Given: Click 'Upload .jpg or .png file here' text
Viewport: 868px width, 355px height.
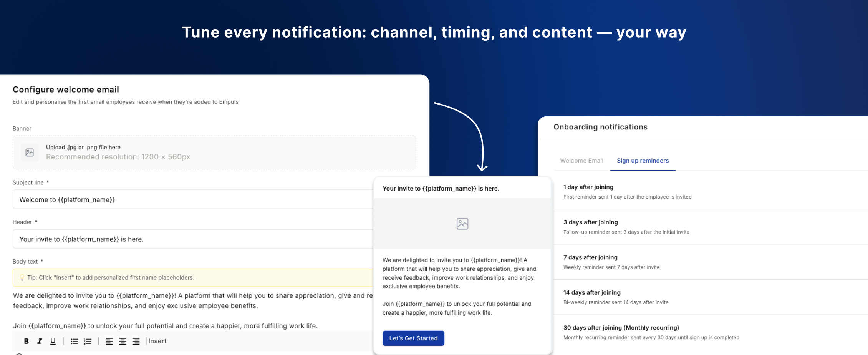Looking at the screenshot, I should point(83,147).
